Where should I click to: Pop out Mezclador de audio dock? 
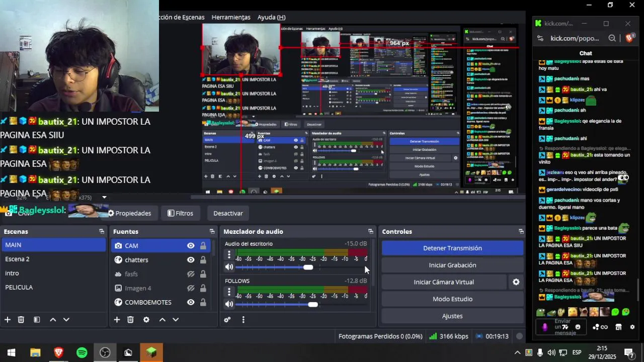point(371,232)
